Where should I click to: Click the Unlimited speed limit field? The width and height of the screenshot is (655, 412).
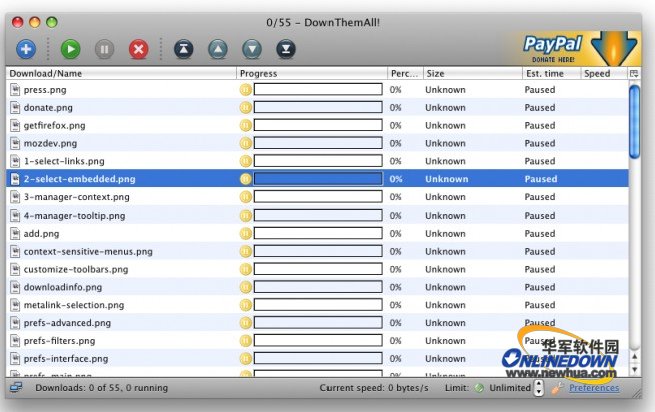tap(510, 388)
